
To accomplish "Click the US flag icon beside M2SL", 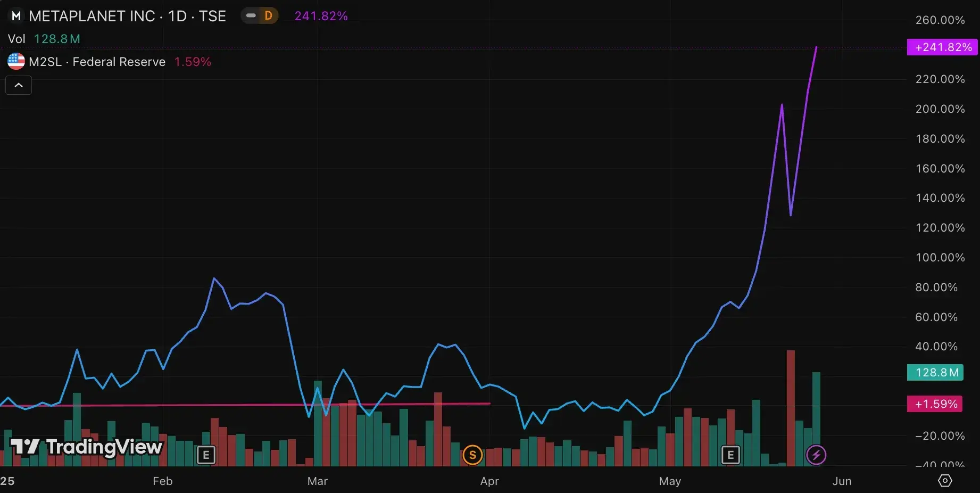I will pyautogui.click(x=15, y=61).
